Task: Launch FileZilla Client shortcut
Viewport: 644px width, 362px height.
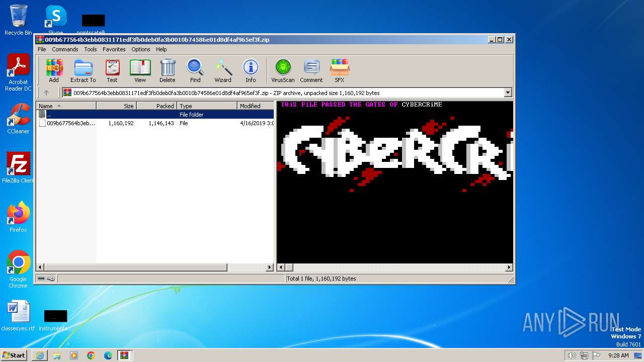Action: point(18,168)
